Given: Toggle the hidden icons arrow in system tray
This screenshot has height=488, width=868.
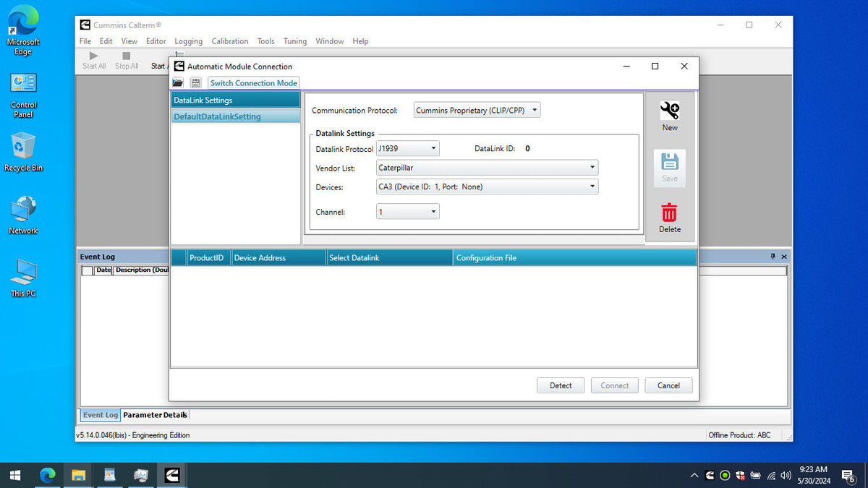Looking at the screenshot, I should click(x=694, y=475).
